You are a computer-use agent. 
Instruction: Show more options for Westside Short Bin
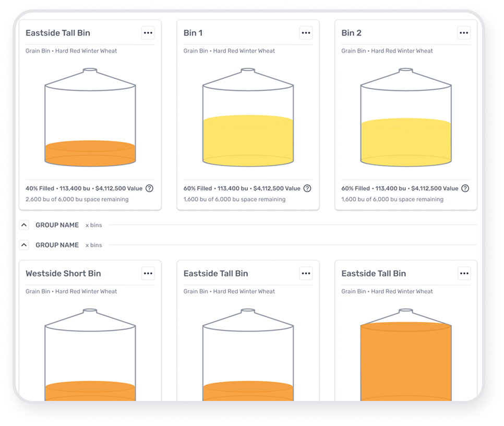pos(148,274)
